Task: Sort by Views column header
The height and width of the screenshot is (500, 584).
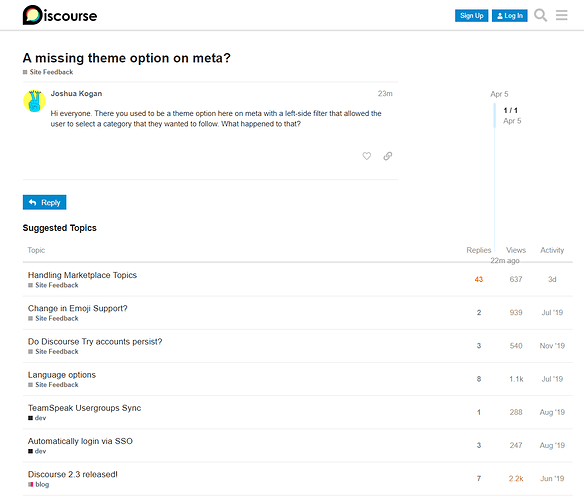Action: point(516,250)
